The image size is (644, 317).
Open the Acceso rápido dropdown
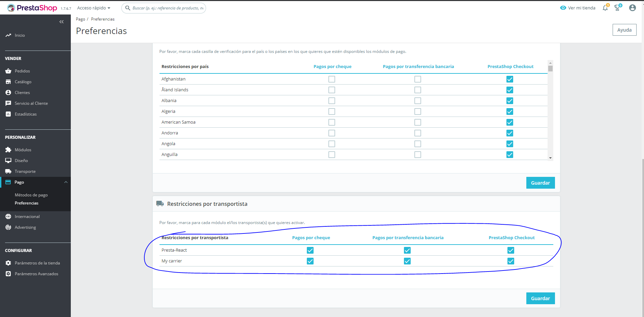[94, 8]
